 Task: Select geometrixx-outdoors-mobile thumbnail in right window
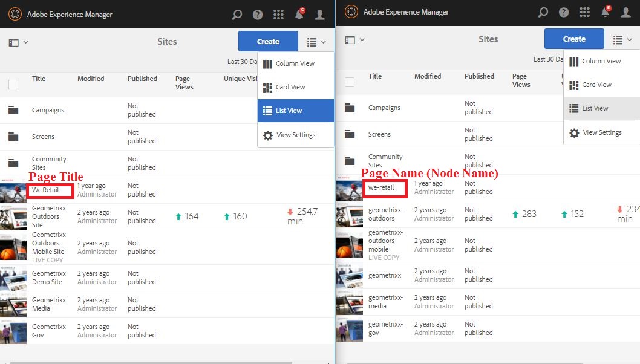pos(350,245)
